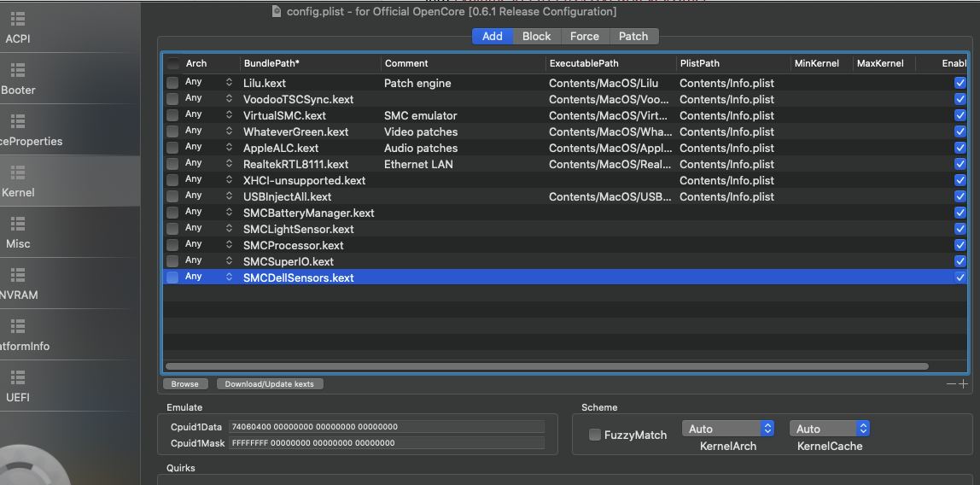Viewport: 980px width, 485px height.
Task: Toggle Enabled checkbox for WhateverGreen.kext
Action: click(x=960, y=131)
